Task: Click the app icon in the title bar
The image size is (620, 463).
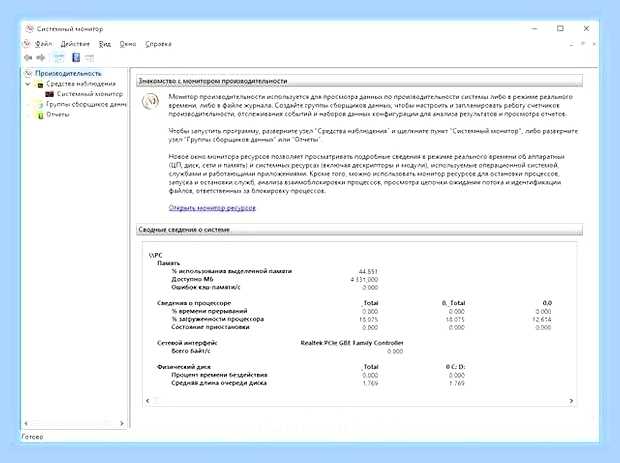Action: [x=29, y=29]
